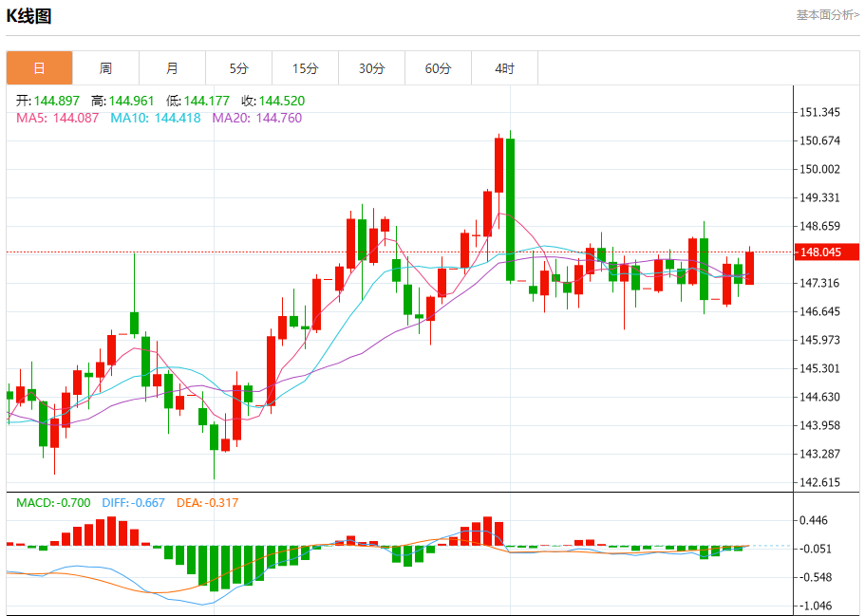
Task: Switch to the 4时 interval tab
Action: pos(505,68)
